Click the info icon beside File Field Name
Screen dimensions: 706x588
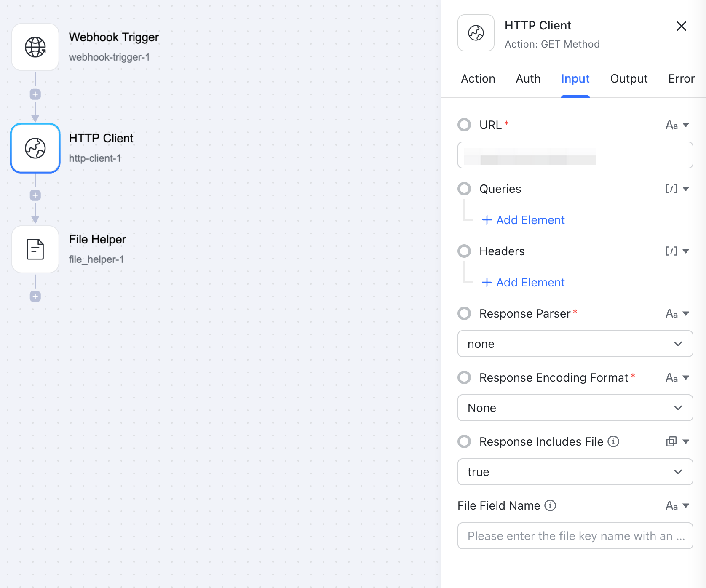(551, 505)
